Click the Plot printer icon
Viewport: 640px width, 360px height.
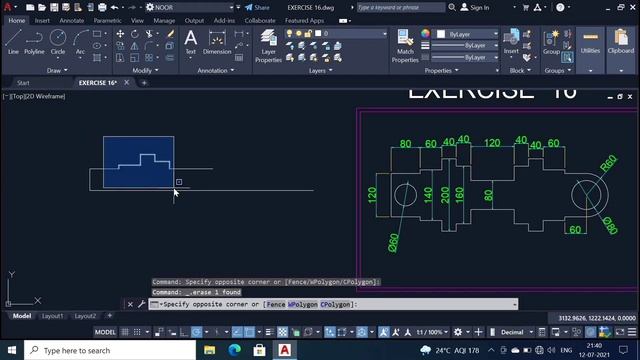[102, 7]
